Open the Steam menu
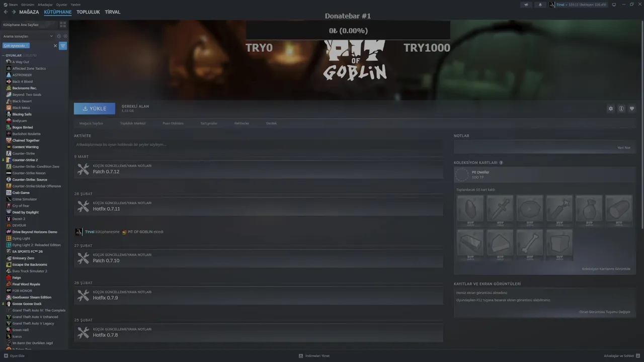644x362 pixels. point(11,5)
